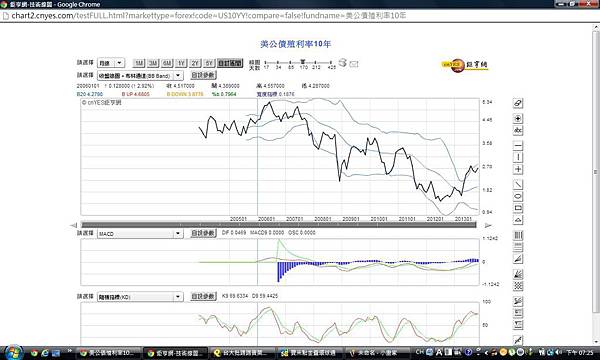
Task: Expand the KD indicator dropdown
Action: 140,297
